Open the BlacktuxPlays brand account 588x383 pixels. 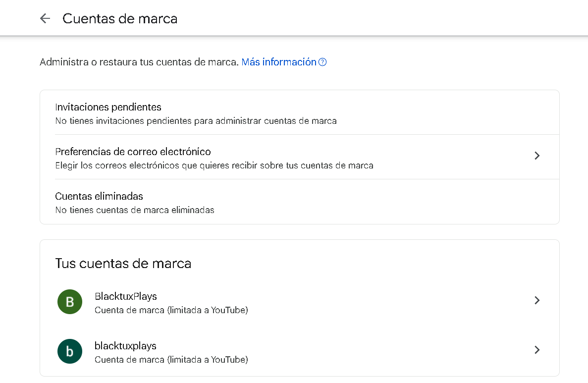[300, 302]
